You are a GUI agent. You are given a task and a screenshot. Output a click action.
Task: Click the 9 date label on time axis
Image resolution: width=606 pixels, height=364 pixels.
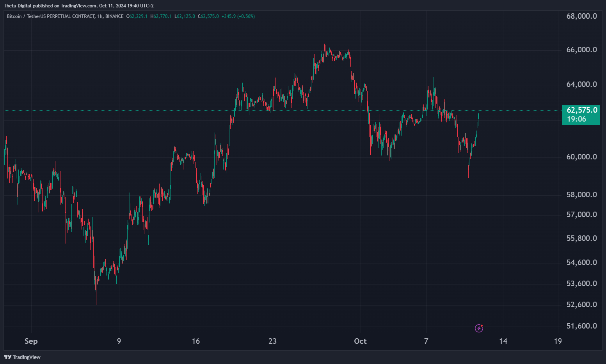(x=119, y=341)
